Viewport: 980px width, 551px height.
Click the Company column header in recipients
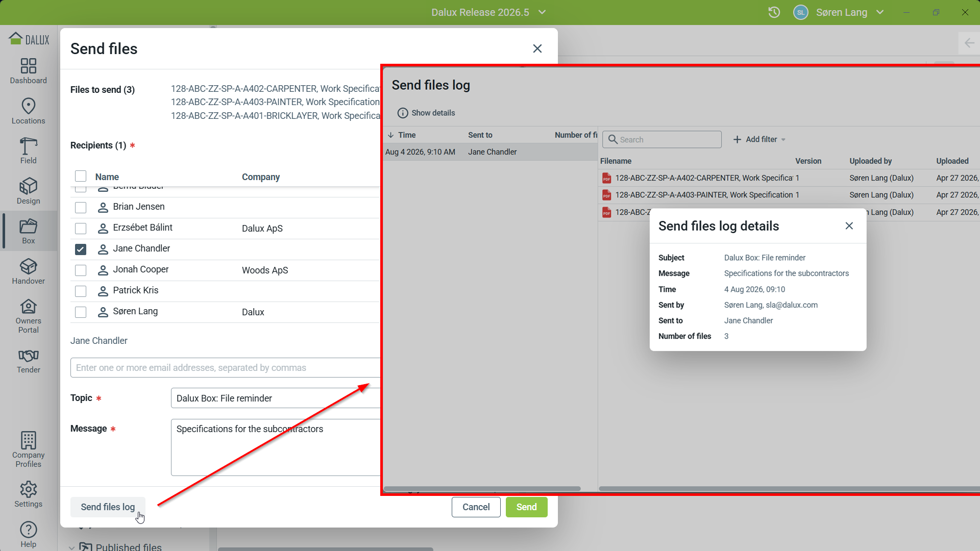click(x=261, y=177)
